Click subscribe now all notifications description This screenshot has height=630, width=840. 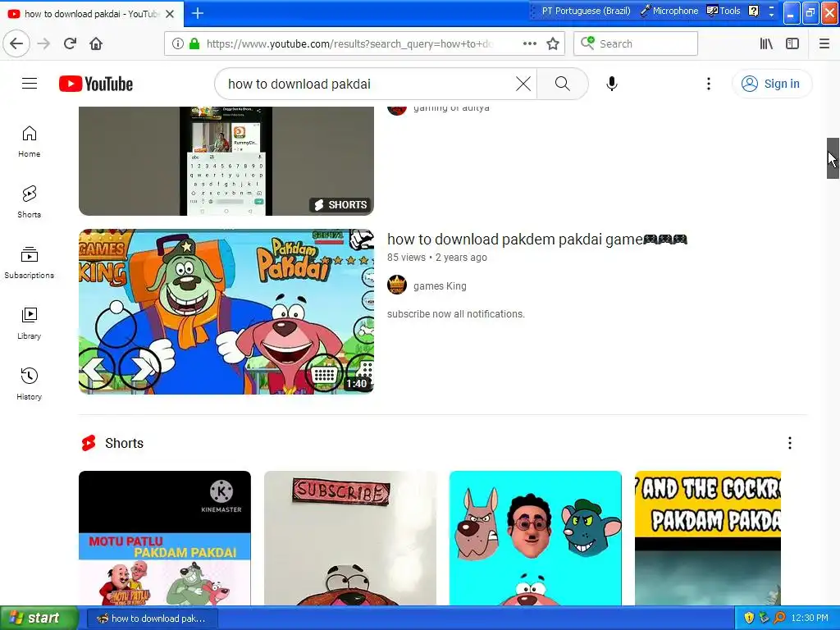pos(456,314)
